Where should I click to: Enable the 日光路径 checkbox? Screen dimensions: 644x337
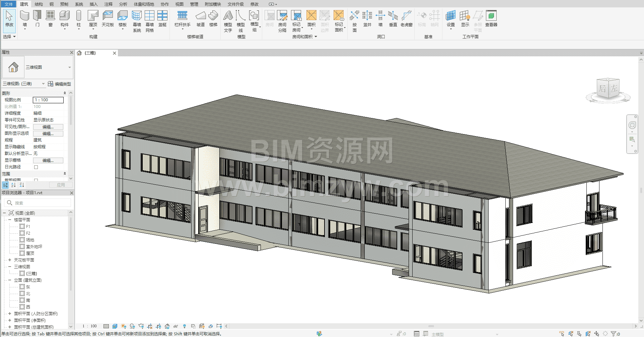36,167
